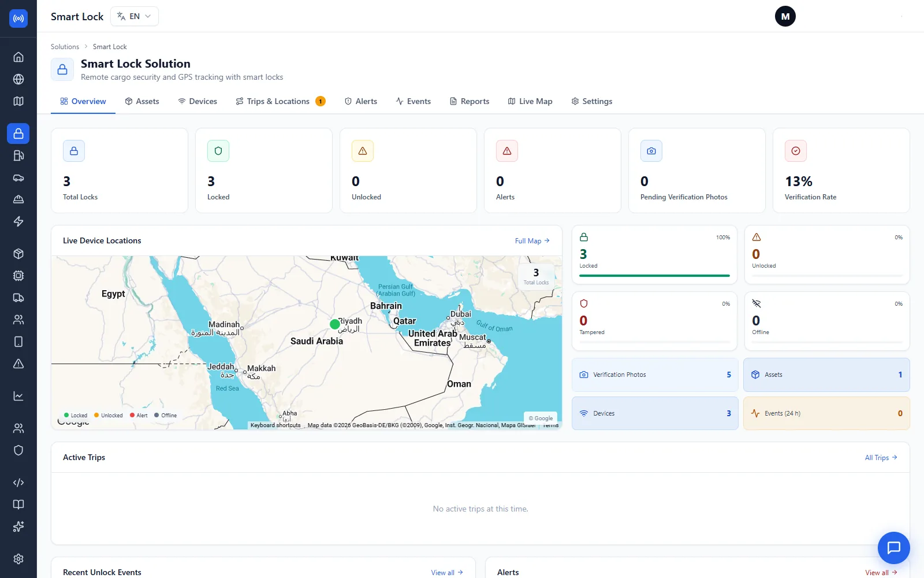
Task: Click the Full Map link
Action: point(532,241)
